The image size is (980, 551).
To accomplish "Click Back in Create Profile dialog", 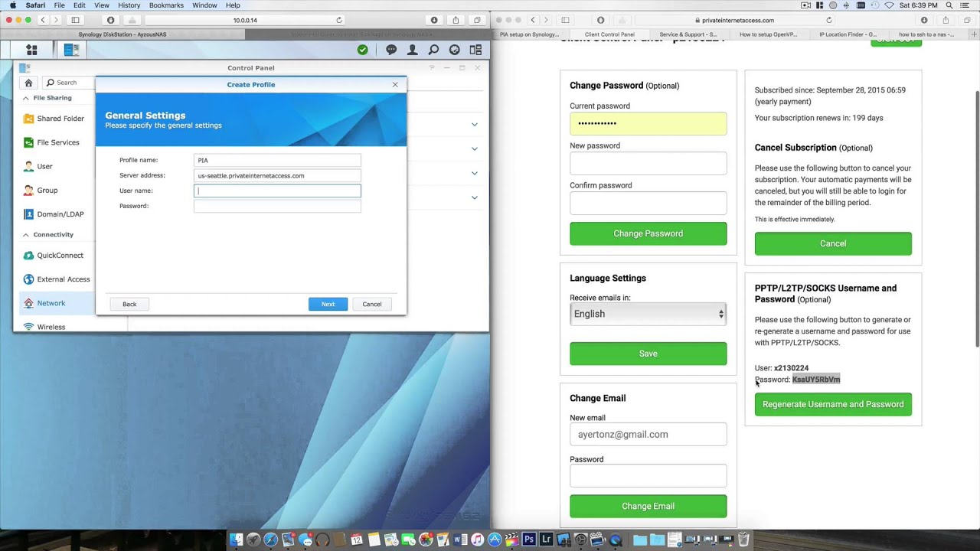I will [129, 304].
